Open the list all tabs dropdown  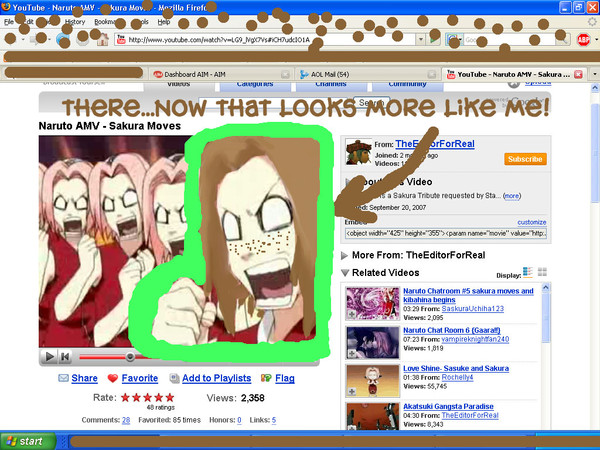(595, 74)
